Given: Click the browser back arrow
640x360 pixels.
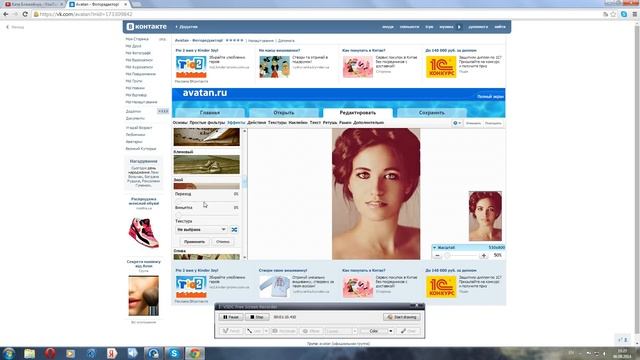Looking at the screenshot, I should point(6,14).
